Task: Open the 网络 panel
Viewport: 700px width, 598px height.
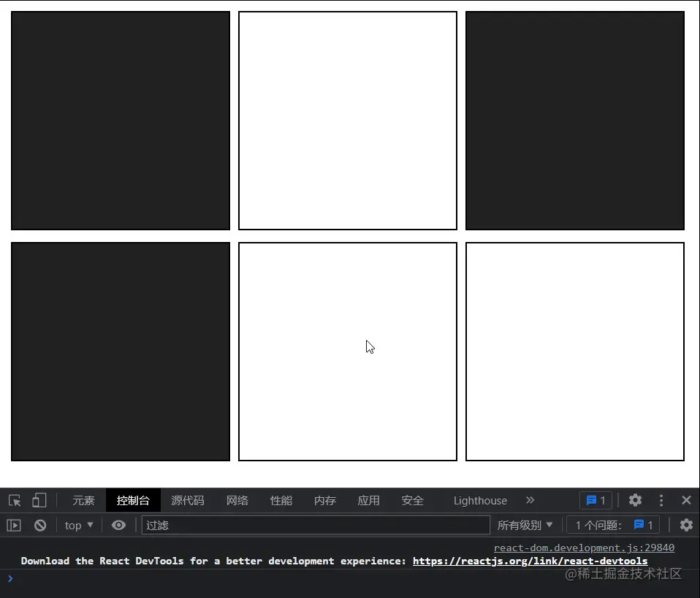Action: pyautogui.click(x=237, y=500)
